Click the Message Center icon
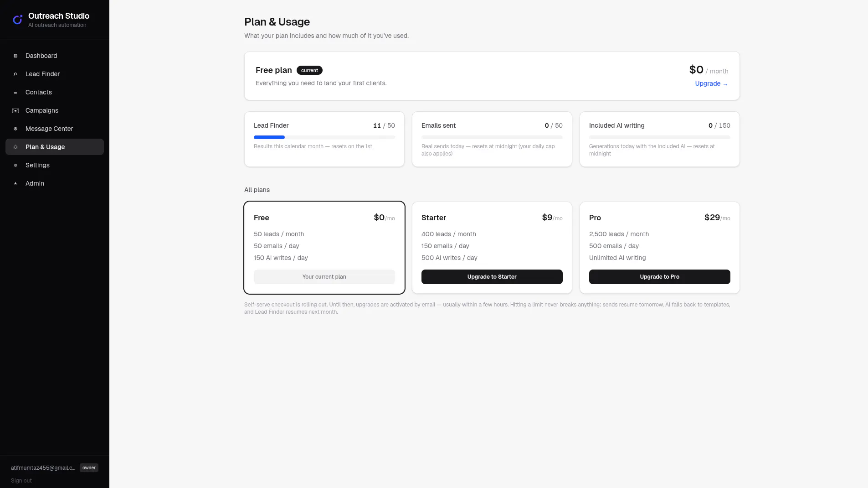This screenshot has width=868, height=488. pyautogui.click(x=15, y=129)
